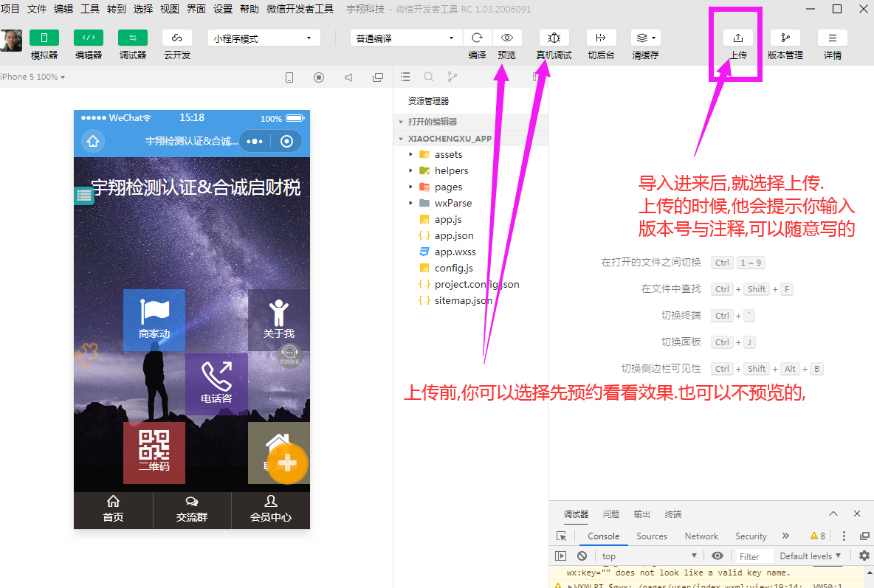Click the DevTools settings gear icon

click(864, 556)
